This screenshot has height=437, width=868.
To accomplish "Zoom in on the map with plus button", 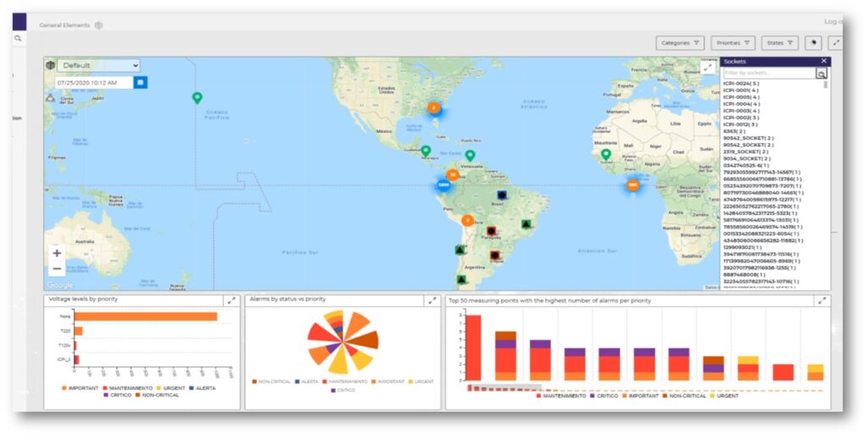I will [57, 253].
